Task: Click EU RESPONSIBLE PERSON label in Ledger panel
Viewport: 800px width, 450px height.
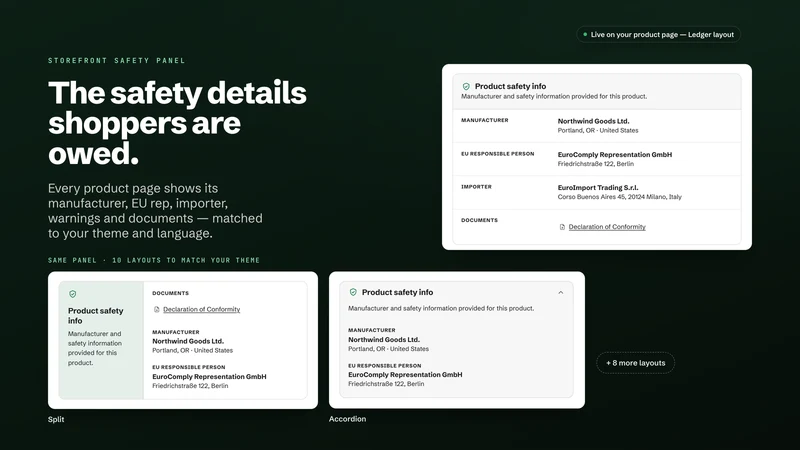Action: 497,154
